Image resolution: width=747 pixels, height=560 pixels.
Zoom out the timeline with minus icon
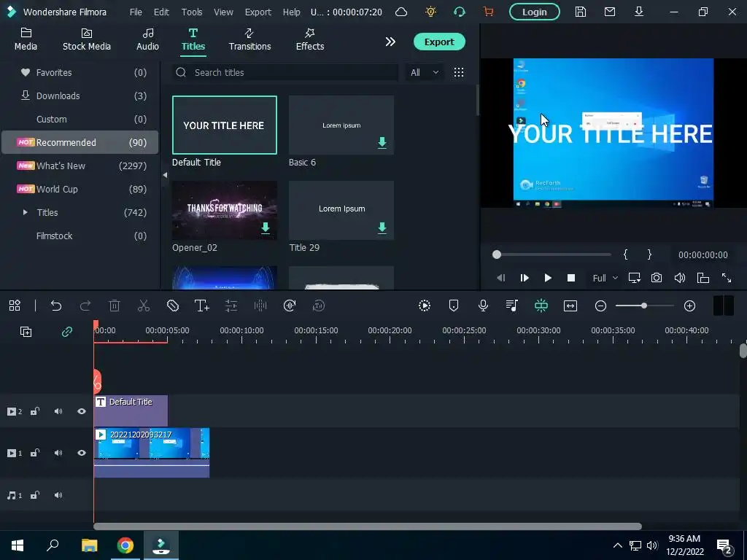click(600, 306)
